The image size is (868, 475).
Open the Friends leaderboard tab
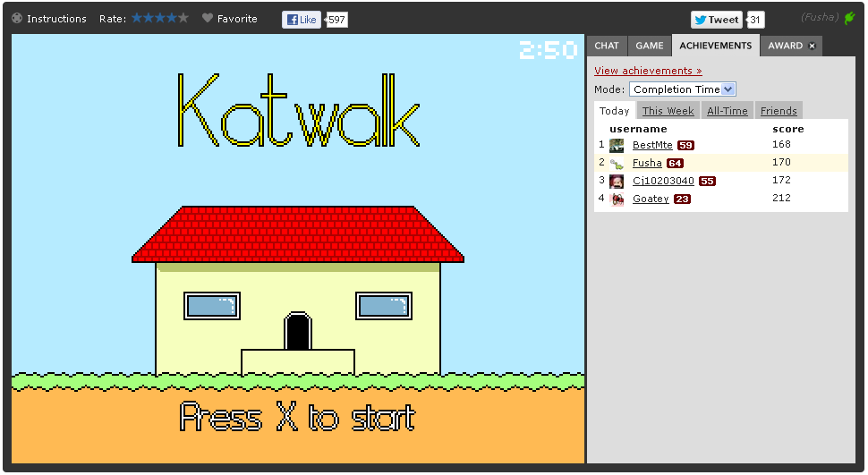pos(779,111)
